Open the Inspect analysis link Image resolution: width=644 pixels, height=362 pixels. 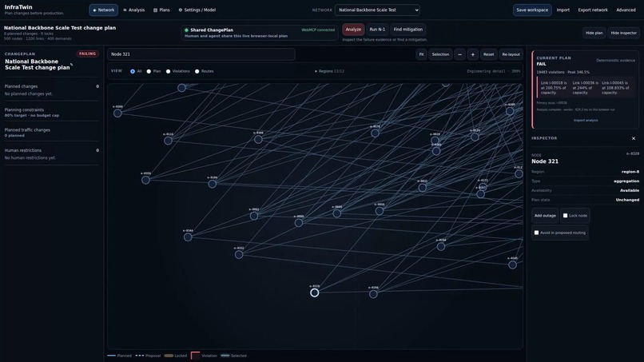586,121
